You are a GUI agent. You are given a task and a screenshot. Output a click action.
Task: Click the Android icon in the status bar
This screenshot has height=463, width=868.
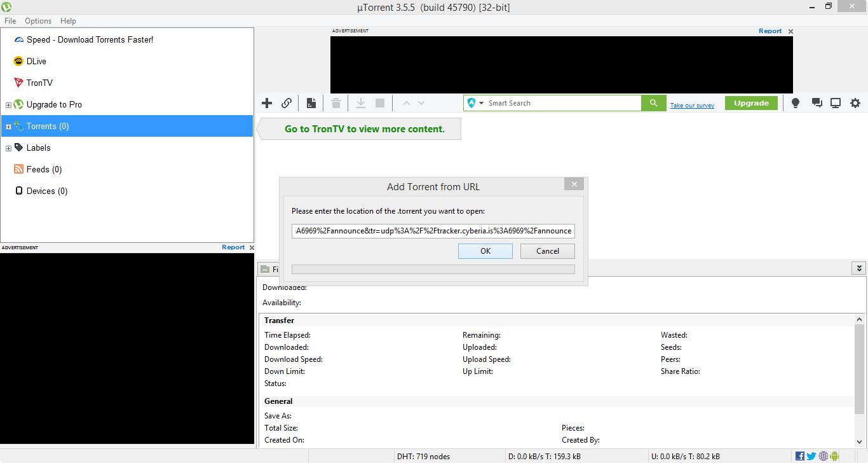834,456
